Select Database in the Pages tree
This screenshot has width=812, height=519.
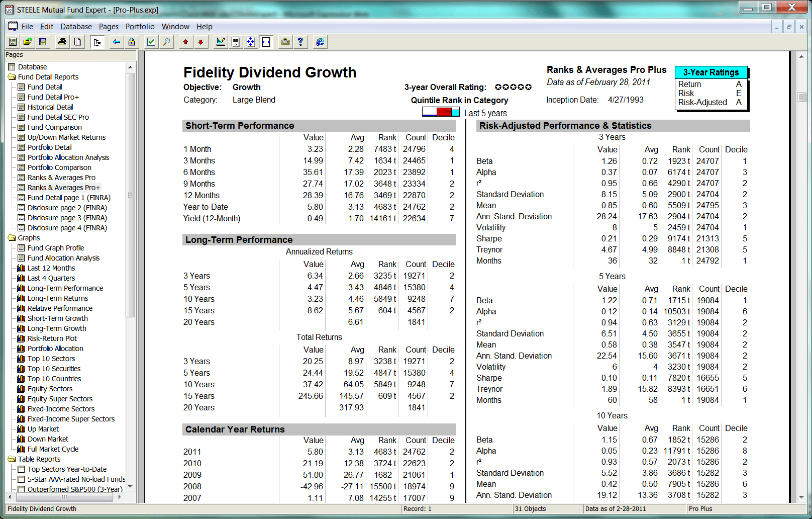(x=32, y=67)
